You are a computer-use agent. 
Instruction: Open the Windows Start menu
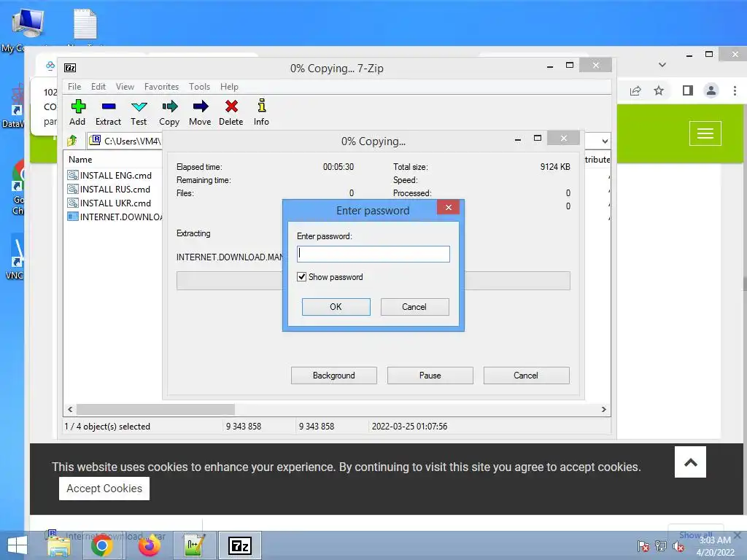[x=18, y=545]
